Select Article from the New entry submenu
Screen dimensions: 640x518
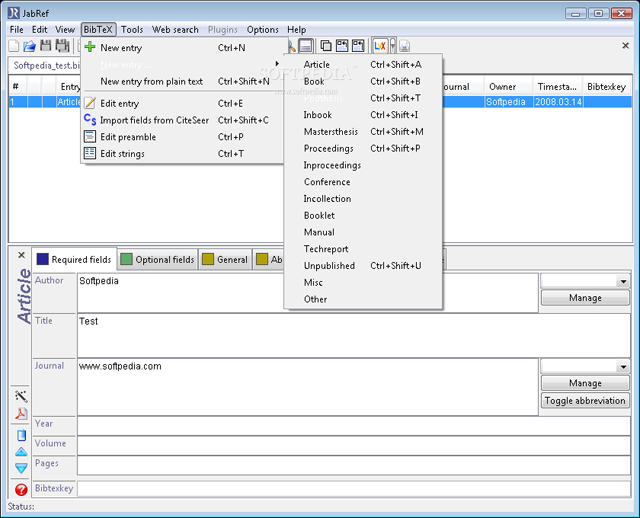pos(317,65)
